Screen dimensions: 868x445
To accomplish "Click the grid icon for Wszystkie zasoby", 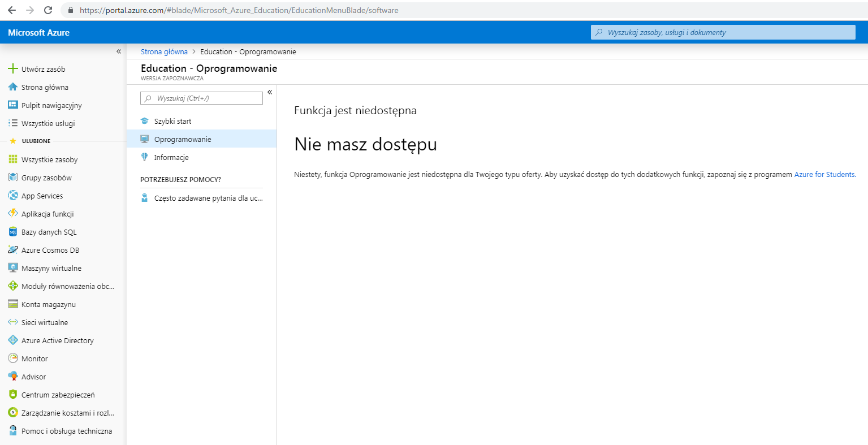I will [12, 159].
